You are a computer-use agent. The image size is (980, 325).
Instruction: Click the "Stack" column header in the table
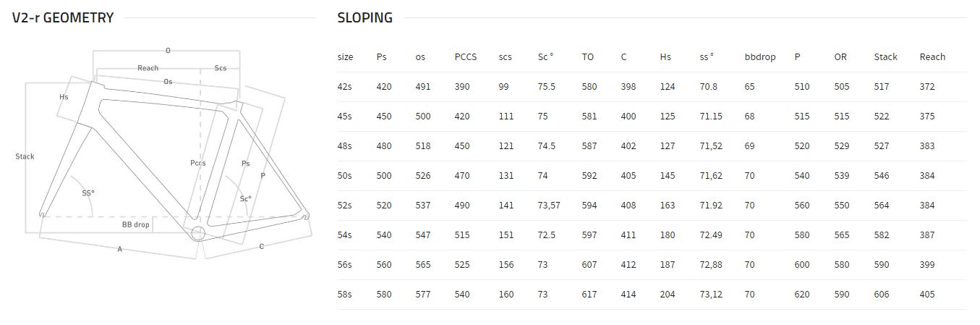point(885,57)
